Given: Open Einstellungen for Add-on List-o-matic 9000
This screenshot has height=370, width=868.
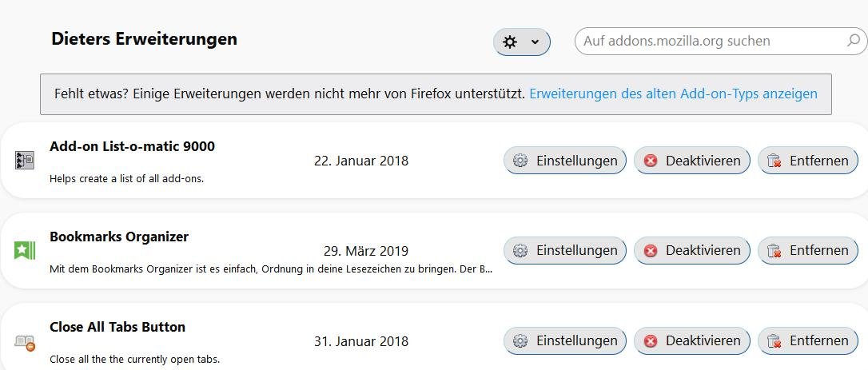Looking at the screenshot, I should (x=565, y=161).
